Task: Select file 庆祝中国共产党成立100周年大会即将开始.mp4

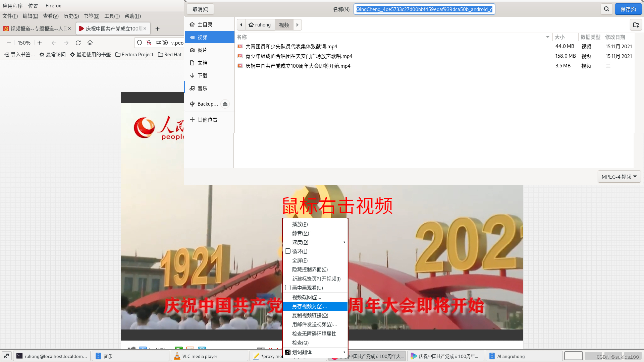Action: coord(435,66)
